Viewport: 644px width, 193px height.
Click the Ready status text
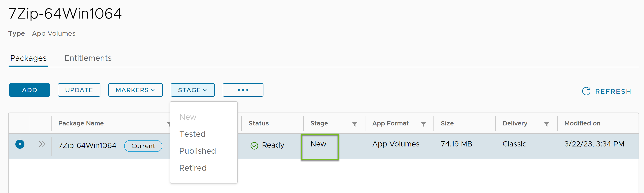[x=273, y=145]
